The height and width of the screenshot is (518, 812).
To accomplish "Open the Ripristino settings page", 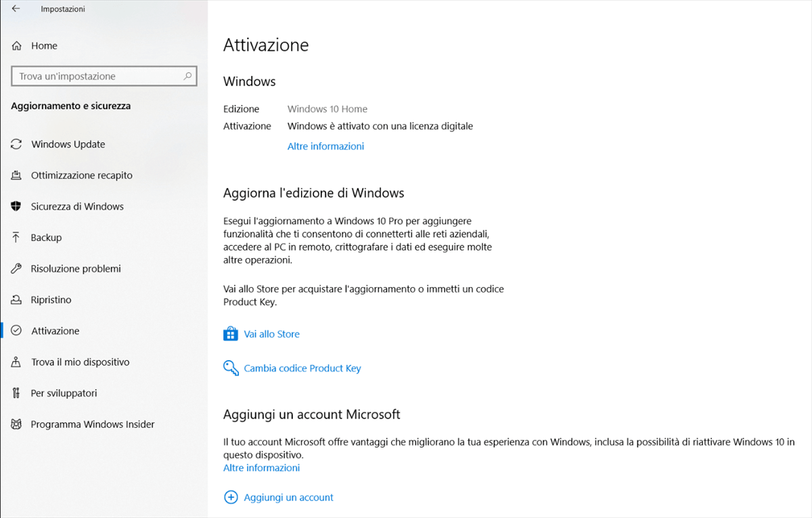I will click(51, 300).
